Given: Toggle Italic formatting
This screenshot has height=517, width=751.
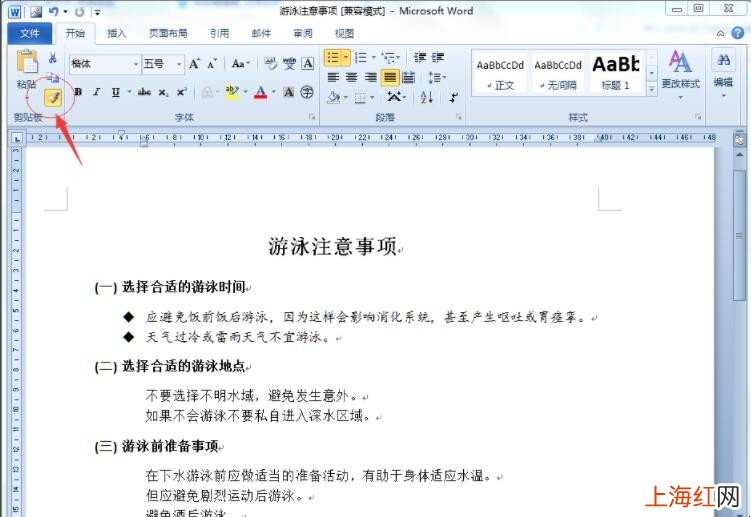Looking at the screenshot, I should point(97,92).
